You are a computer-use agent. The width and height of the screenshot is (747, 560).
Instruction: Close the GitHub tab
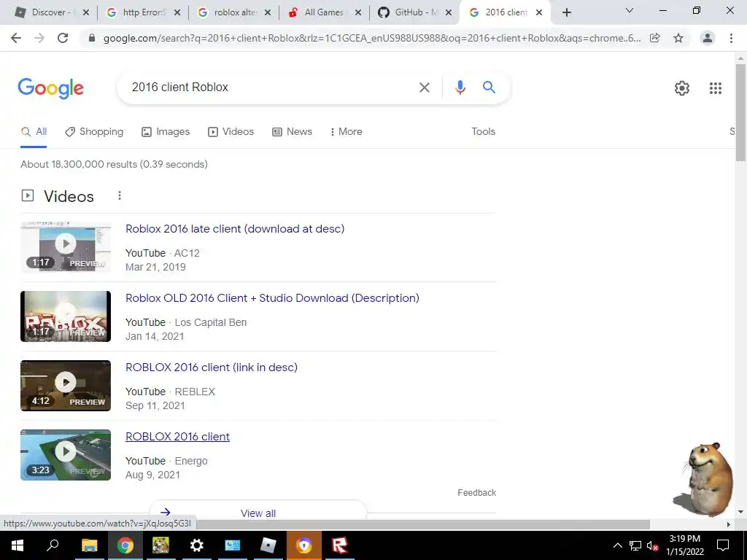[449, 12]
